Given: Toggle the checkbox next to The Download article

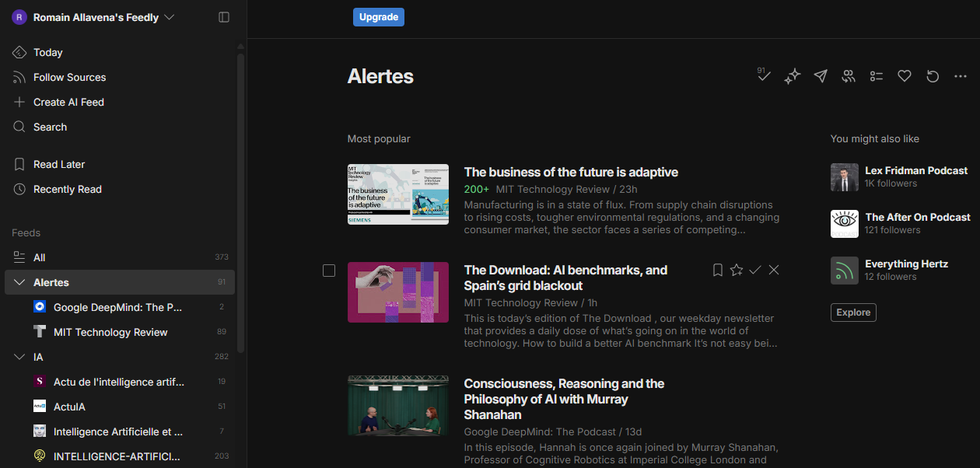Looking at the screenshot, I should pos(329,271).
